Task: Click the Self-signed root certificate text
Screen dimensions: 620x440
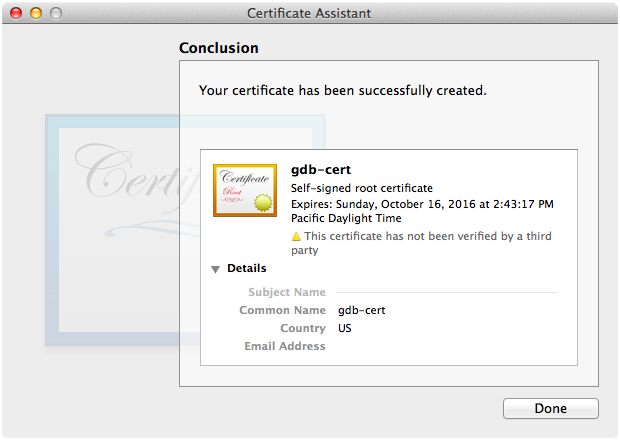Action: tap(361, 188)
